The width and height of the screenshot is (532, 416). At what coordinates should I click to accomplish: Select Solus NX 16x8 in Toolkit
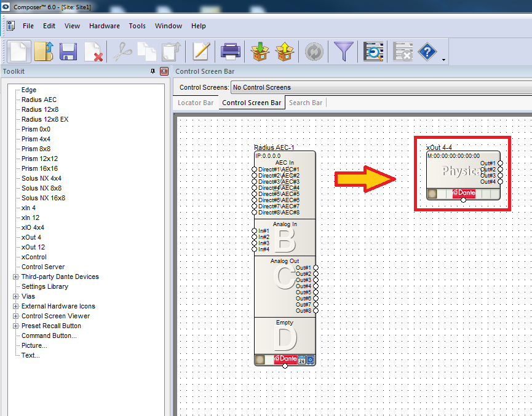point(43,198)
